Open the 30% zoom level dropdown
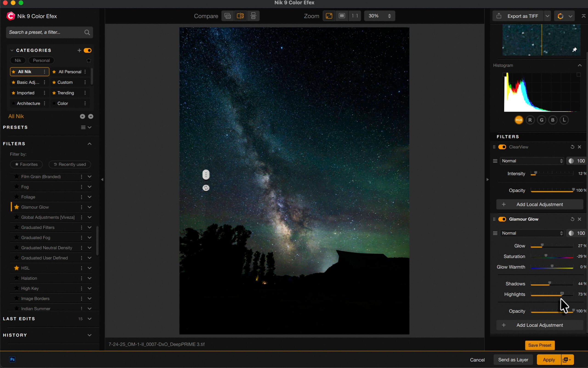588x368 pixels. coord(379,16)
